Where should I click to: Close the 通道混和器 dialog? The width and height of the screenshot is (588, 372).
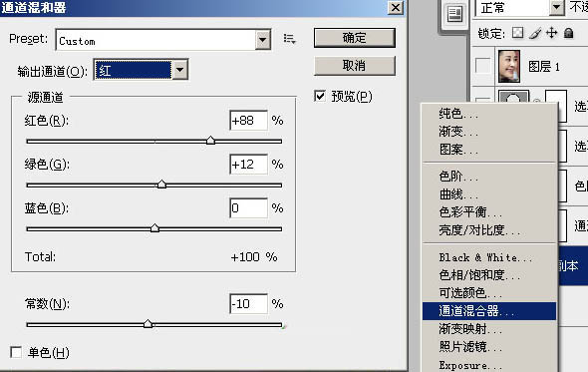396,7
